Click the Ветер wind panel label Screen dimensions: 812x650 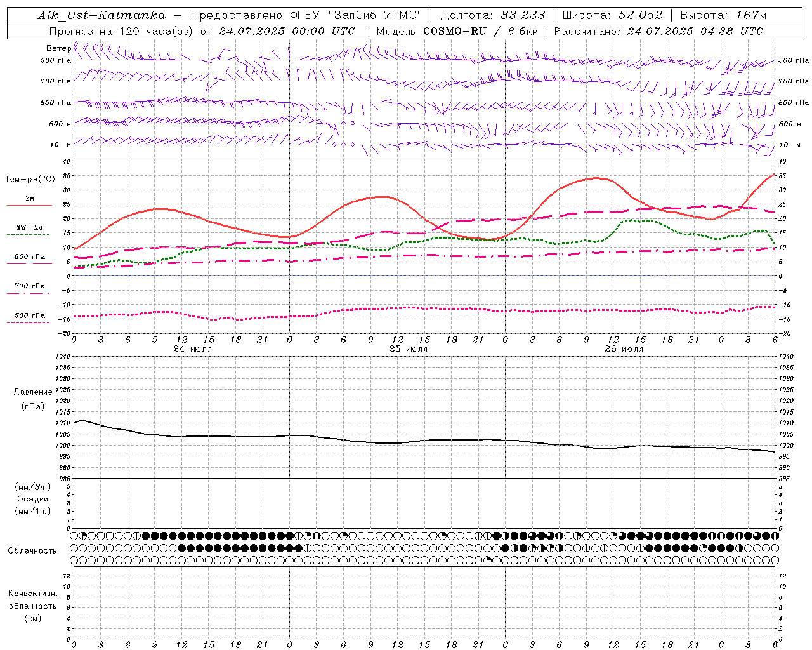click(x=58, y=48)
